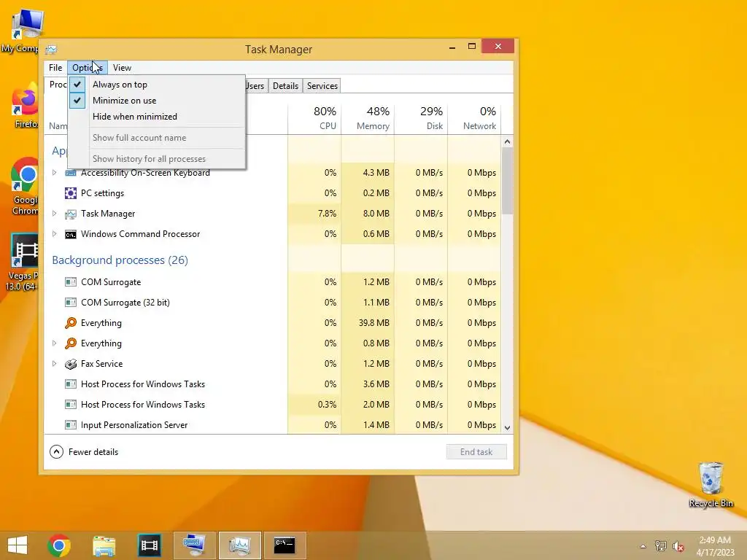Open the Windows Start button

point(18,545)
